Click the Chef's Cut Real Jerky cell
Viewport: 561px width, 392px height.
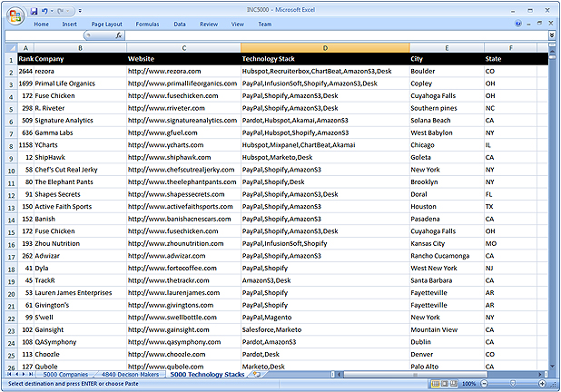[x=80, y=170]
